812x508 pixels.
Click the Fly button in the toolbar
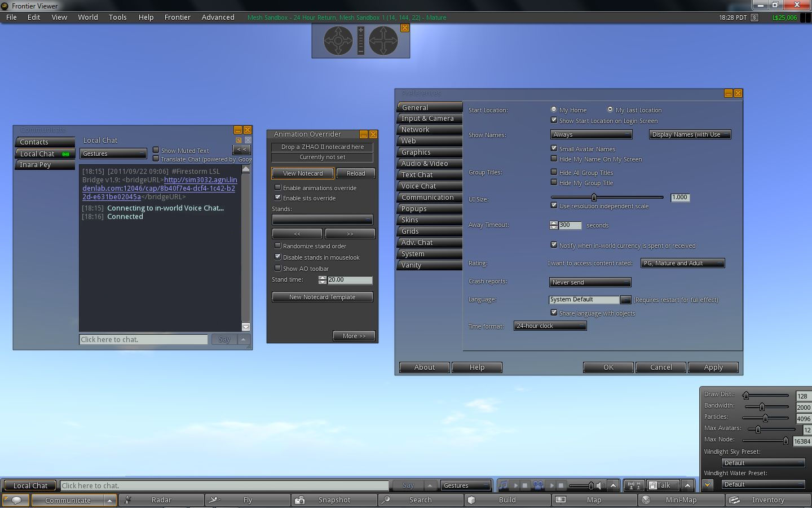point(247,500)
